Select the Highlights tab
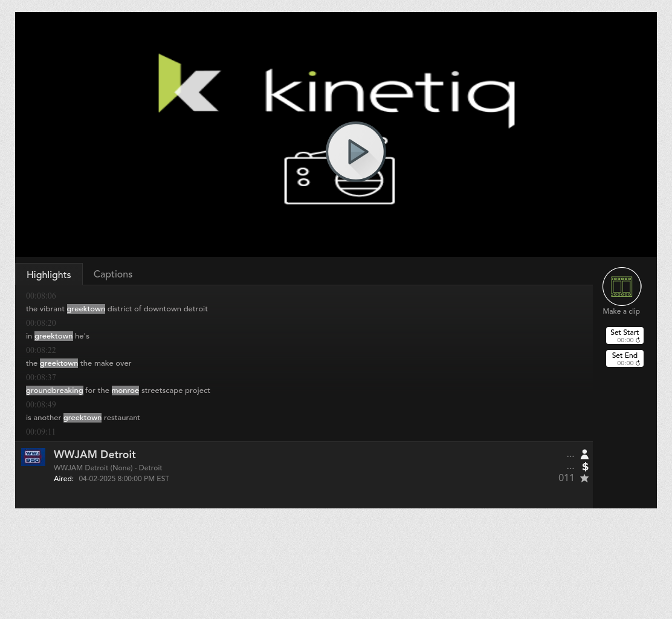 click(x=49, y=275)
